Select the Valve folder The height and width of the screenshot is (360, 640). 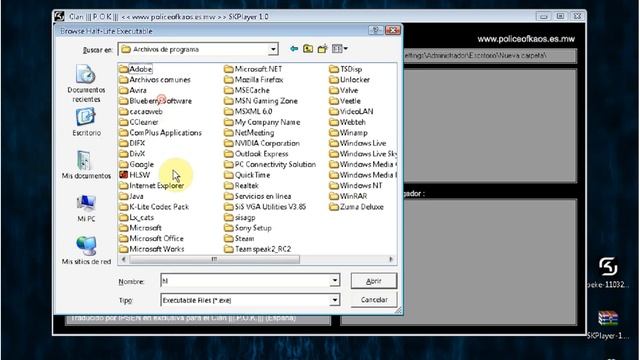click(344, 90)
